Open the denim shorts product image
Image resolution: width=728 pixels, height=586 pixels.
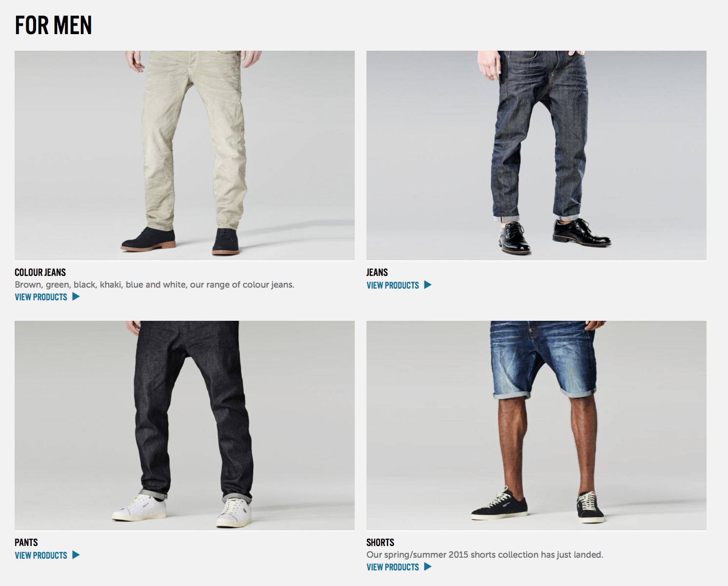[536, 426]
